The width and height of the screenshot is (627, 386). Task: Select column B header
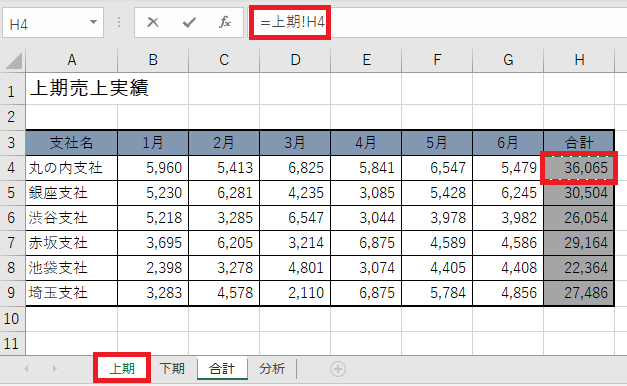153,60
